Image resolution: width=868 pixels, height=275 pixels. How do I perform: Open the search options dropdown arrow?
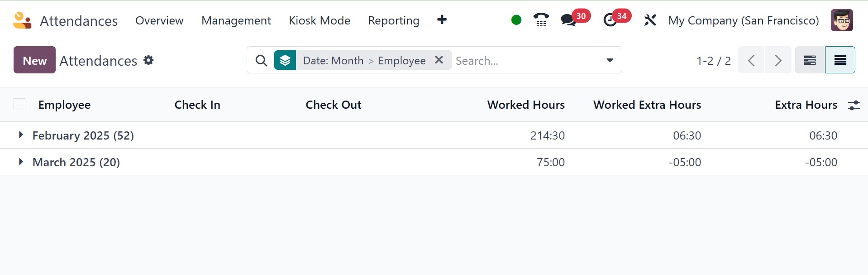click(610, 60)
